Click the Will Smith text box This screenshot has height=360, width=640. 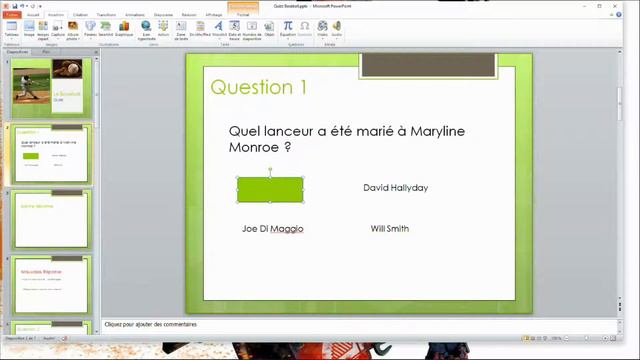point(390,229)
